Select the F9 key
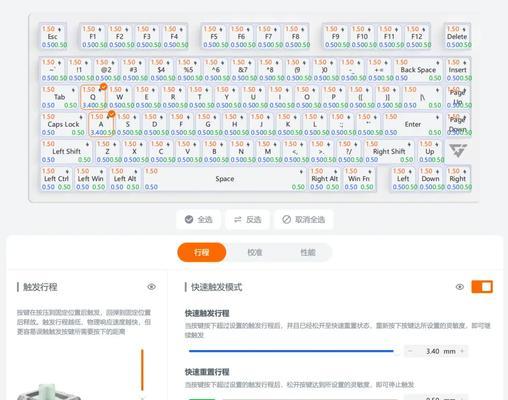508x400 pixels. tap(336, 37)
